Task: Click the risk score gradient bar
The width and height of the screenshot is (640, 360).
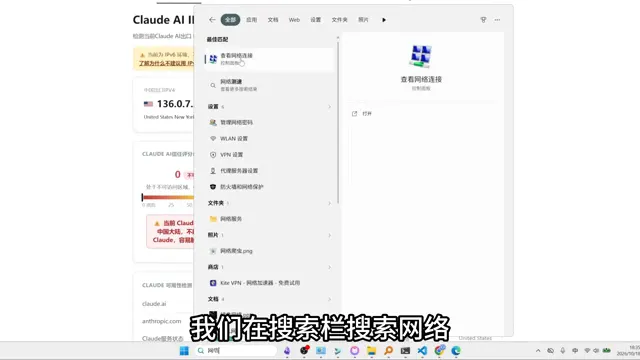Action: point(167,197)
